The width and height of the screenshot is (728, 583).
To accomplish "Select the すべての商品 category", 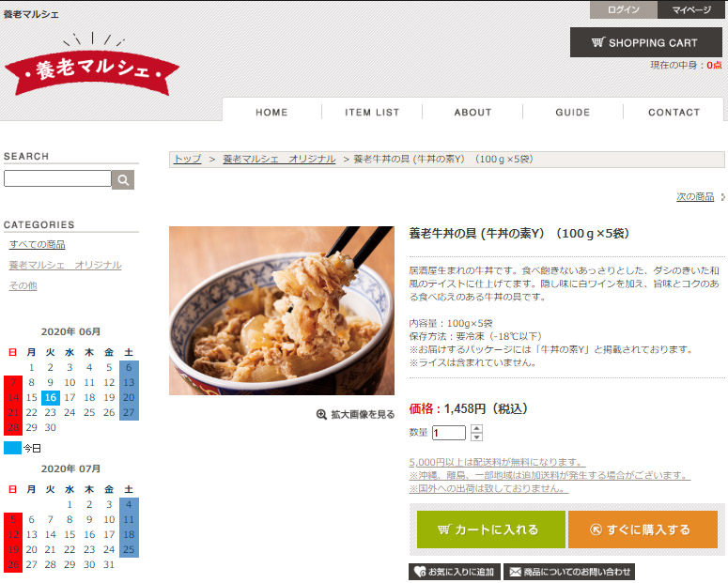I will point(38,244).
